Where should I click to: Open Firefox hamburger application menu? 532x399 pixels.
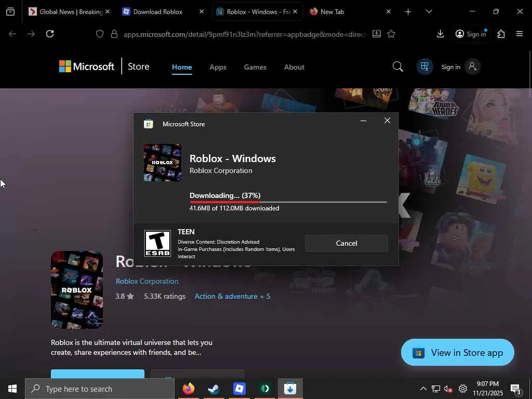point(520,34)
